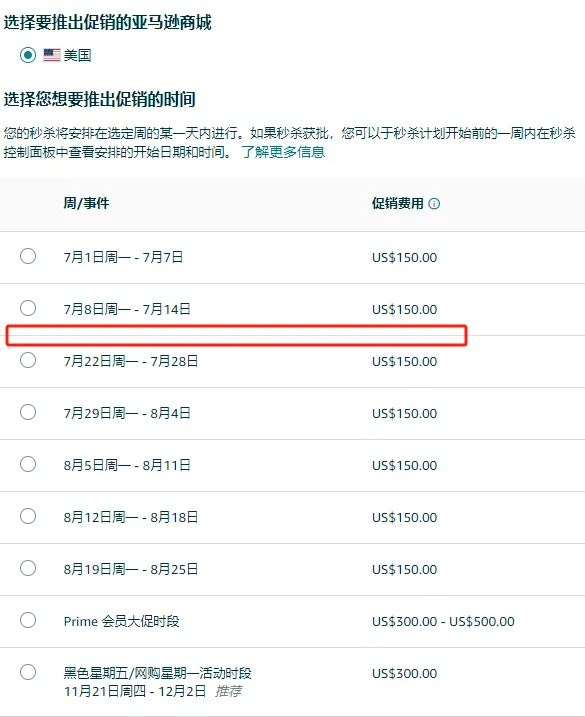Viewport: 585px width, 717px height.
Task: Click the 推荐 tag on Black Friday row
Action: (x=228, y=691)
